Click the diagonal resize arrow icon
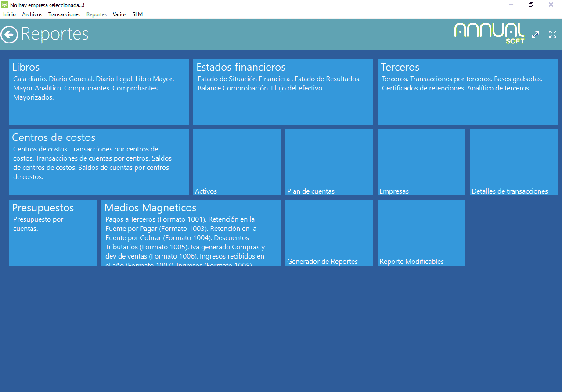 pos(535,35)
